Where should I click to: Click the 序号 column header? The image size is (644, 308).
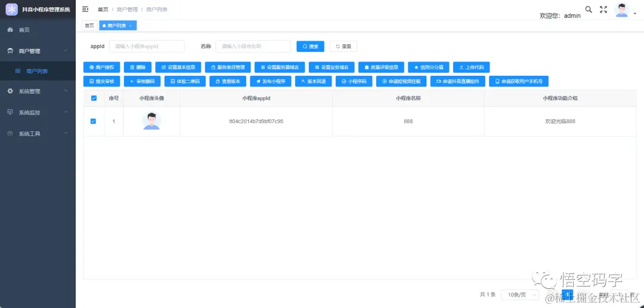coord(114,98)
